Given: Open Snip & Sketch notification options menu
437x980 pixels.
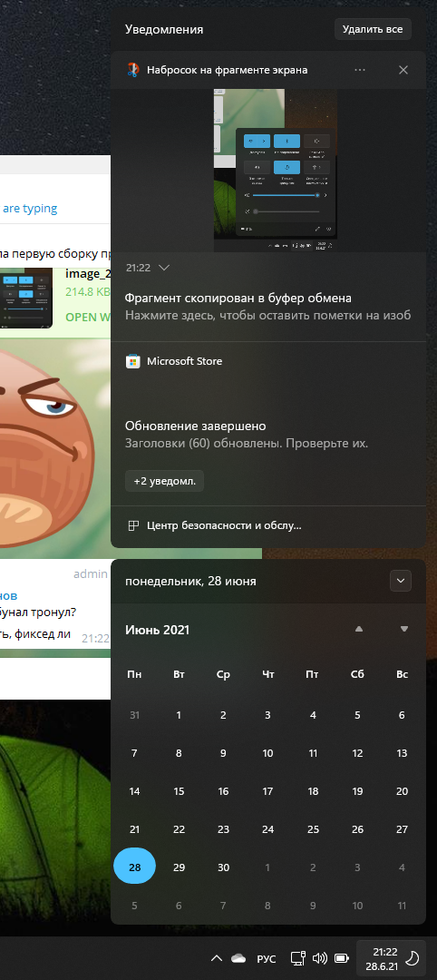Looking at the screenshot, I should point(360,70).
